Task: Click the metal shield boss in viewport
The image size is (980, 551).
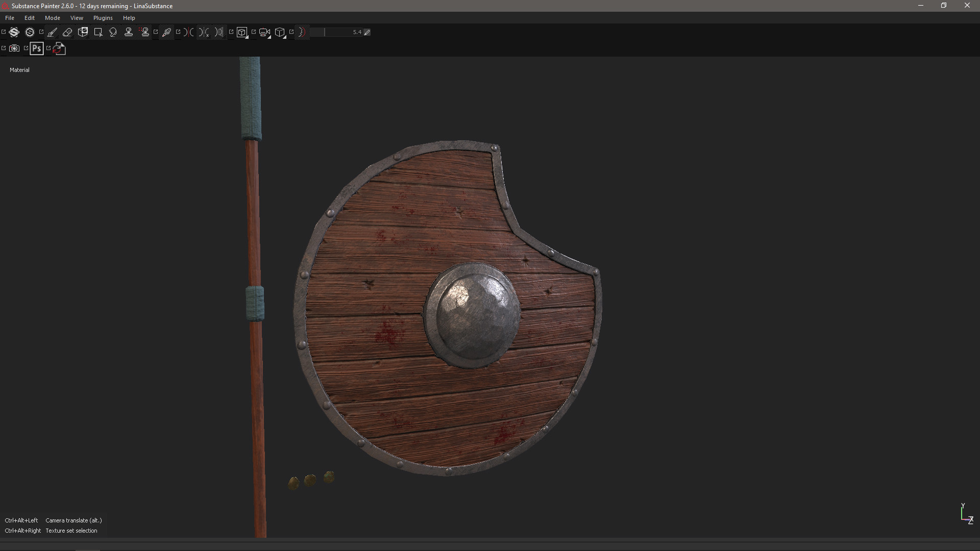Action: click(472, 315)
